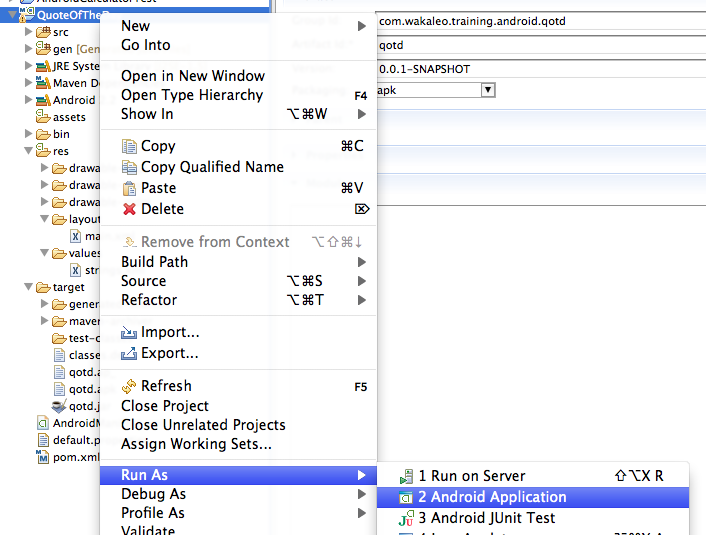The width and height of the screenshot is (706, 535).
Task: Click the Copy icon in context menu
Action: tap(129, 146)
